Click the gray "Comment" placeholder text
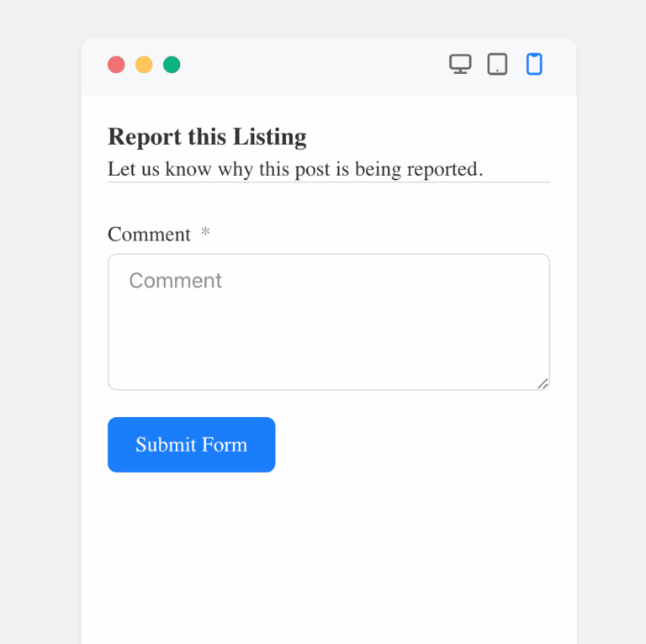 click(x=176, y=281)
